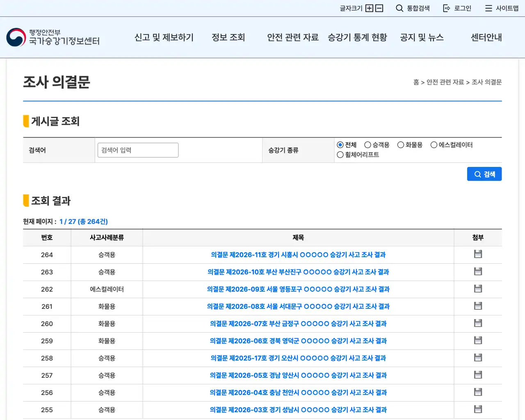Image resolution: width=525 pixels, height=420 pixels.
Task: Open 안전 관련 자료 menu
Action: (x=293, y=37)
